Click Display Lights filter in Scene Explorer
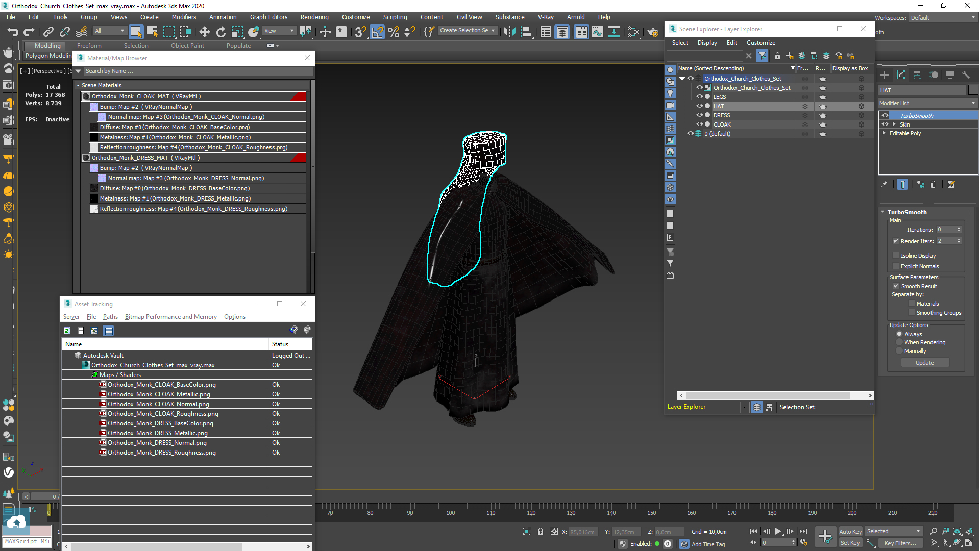Screen dimensions: 980x551 coord(670,93)
